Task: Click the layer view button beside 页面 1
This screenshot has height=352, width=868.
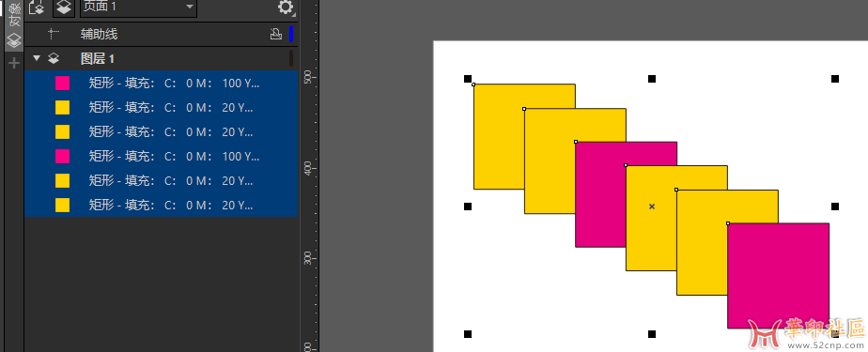Action: pyautogui.click(x=65, y=8)
